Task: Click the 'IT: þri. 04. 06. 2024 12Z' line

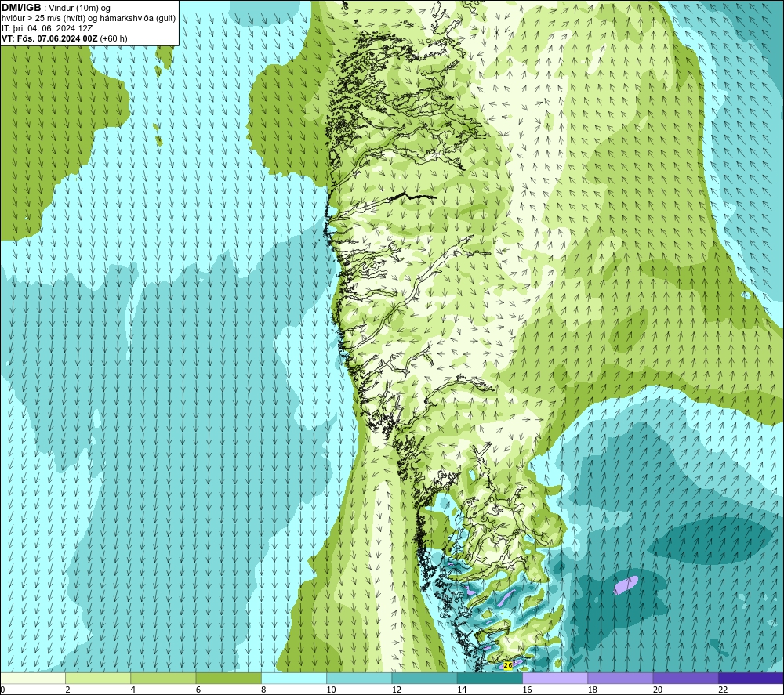Action: 47,28
